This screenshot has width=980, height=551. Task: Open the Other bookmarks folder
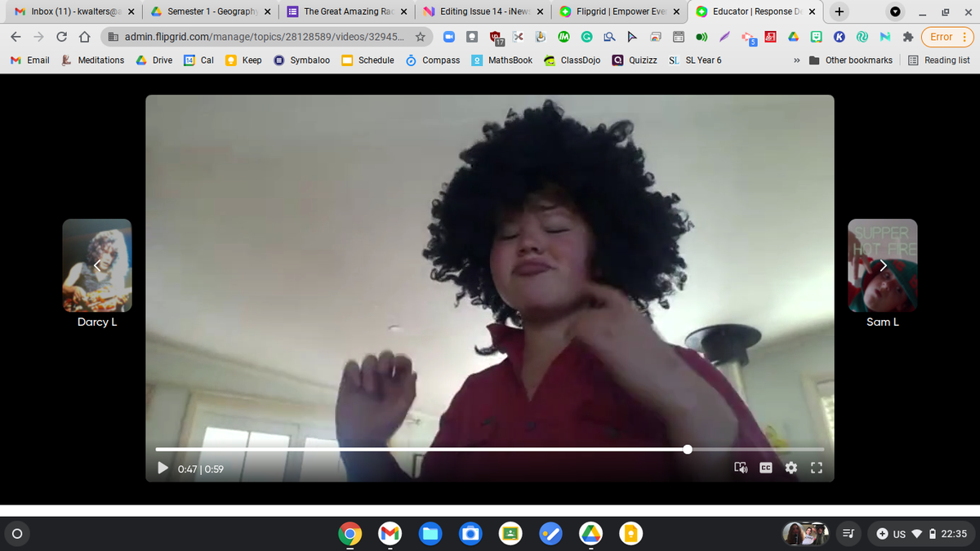[851, 60]
